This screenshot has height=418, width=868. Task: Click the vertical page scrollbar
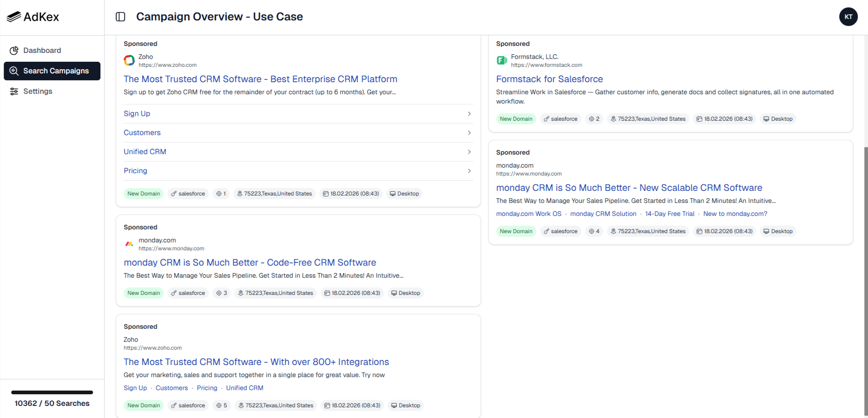[x=865, y=279]
